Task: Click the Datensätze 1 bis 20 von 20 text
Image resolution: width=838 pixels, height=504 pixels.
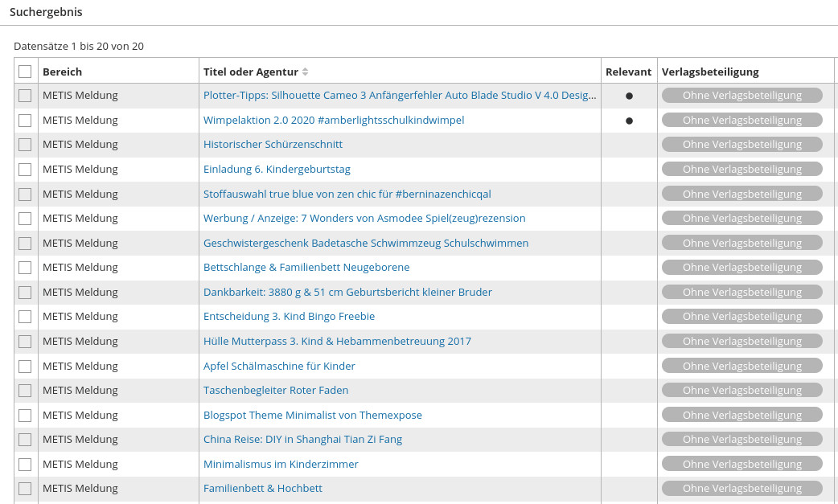Action: click(79, 46)
